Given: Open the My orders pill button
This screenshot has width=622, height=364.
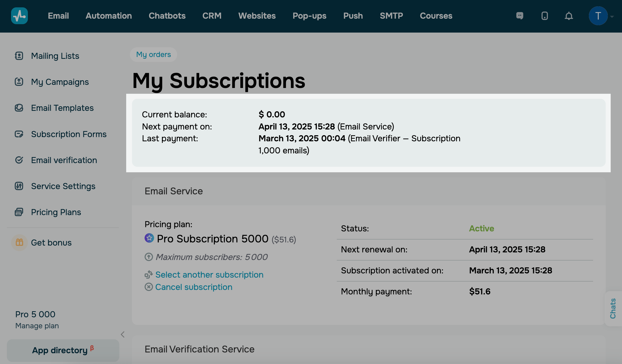Looking at the screenshot, I should point(153,54).
